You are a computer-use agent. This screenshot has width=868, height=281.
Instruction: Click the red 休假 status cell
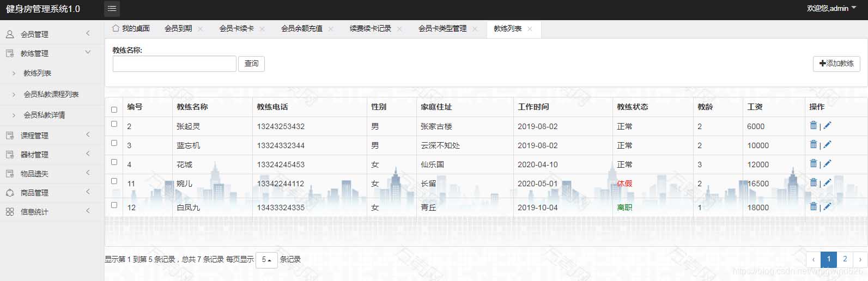[624, 184]
